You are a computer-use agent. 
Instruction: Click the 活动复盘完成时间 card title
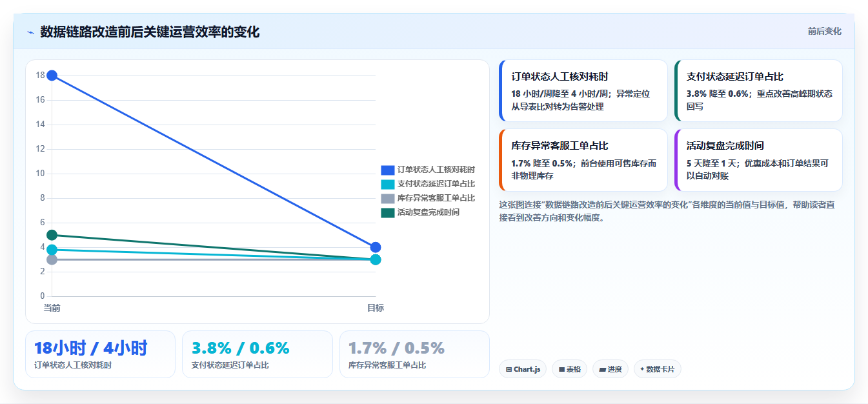pos(725,146)
